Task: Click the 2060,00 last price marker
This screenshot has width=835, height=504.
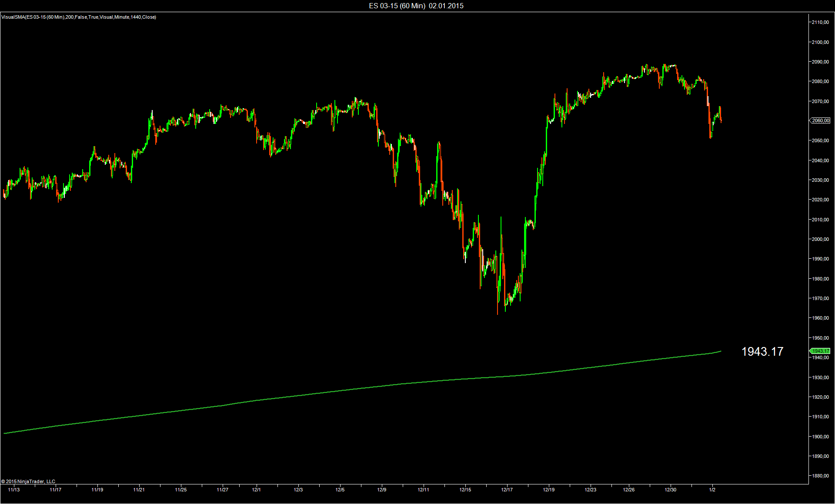Action: [x=820, y=120]
